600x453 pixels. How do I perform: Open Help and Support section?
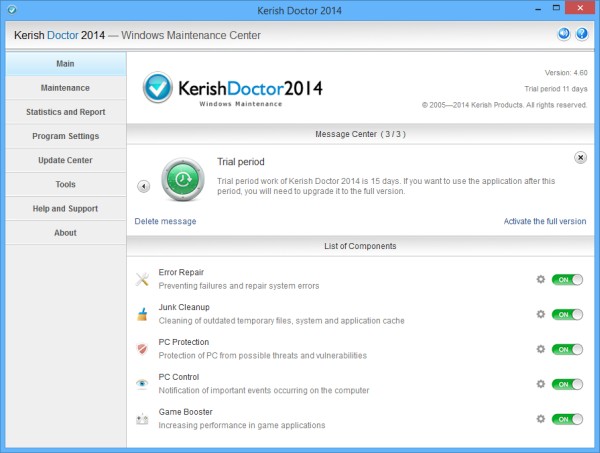(x=66, y=209)
